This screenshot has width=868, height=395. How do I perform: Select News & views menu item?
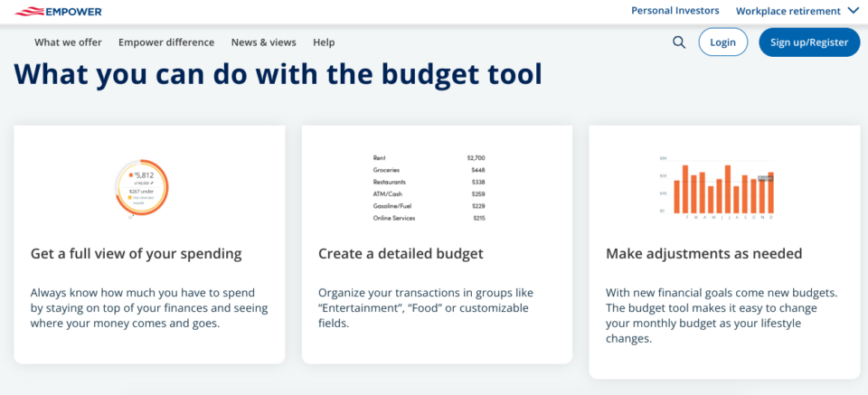pyautogui.click(x=263, y=42)
